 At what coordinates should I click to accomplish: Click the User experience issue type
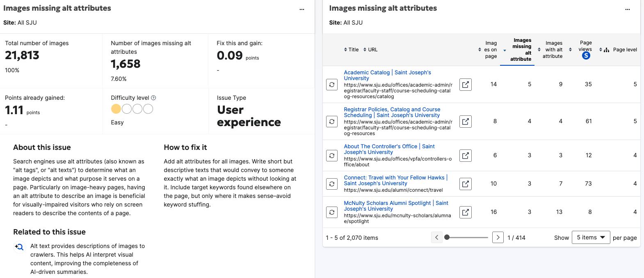pyautogui.click(x=249, y=116)
